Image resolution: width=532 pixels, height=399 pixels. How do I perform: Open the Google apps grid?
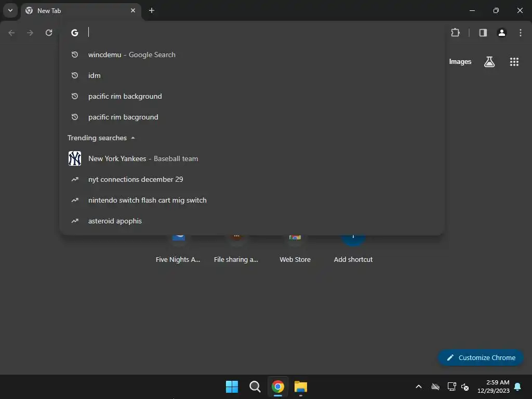point(514,62)
